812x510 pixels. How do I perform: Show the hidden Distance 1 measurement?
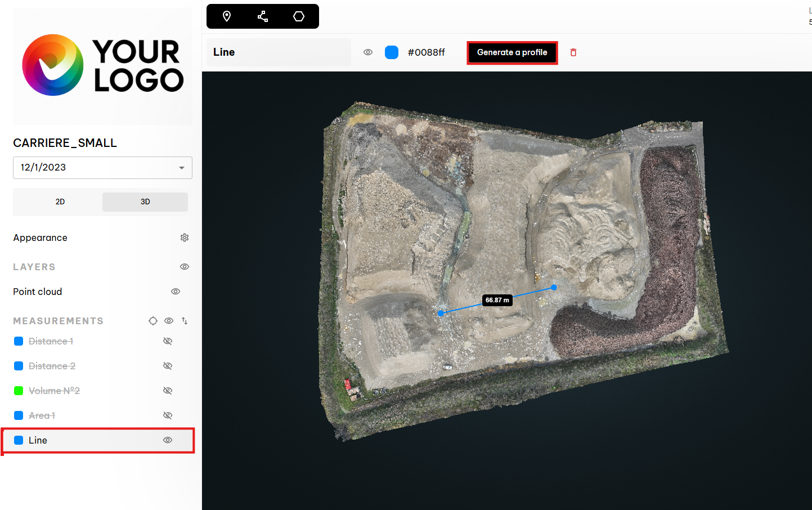168,341
